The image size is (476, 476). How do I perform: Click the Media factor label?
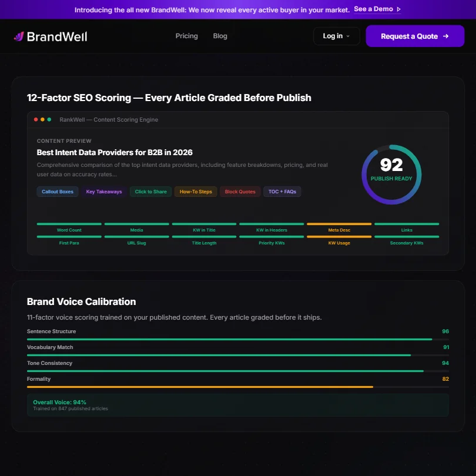[x=136, y=230]
